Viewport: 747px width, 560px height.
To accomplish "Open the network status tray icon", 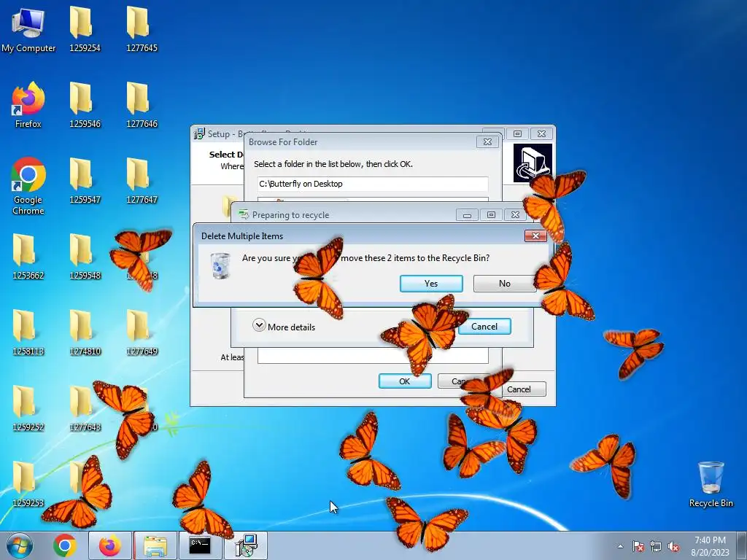I will [656, 546].
